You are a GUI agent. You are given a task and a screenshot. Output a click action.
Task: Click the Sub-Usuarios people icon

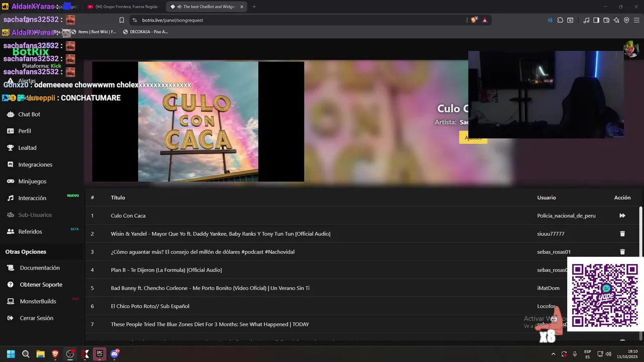pyautogui.click(x=10, y=215)
